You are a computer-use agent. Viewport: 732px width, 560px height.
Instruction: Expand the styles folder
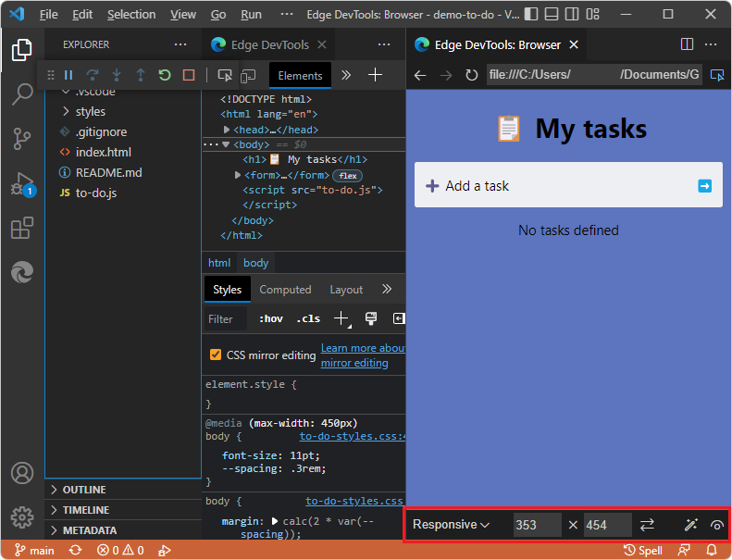(x=90, y=111)
